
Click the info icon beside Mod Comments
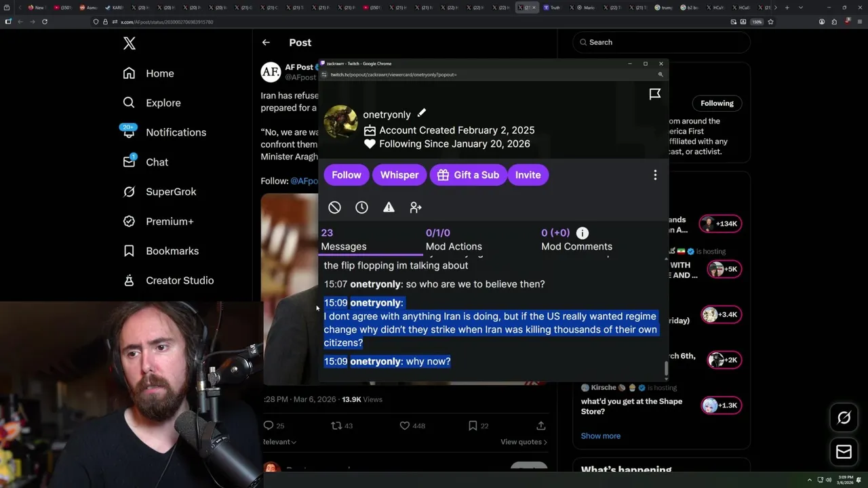583,233
